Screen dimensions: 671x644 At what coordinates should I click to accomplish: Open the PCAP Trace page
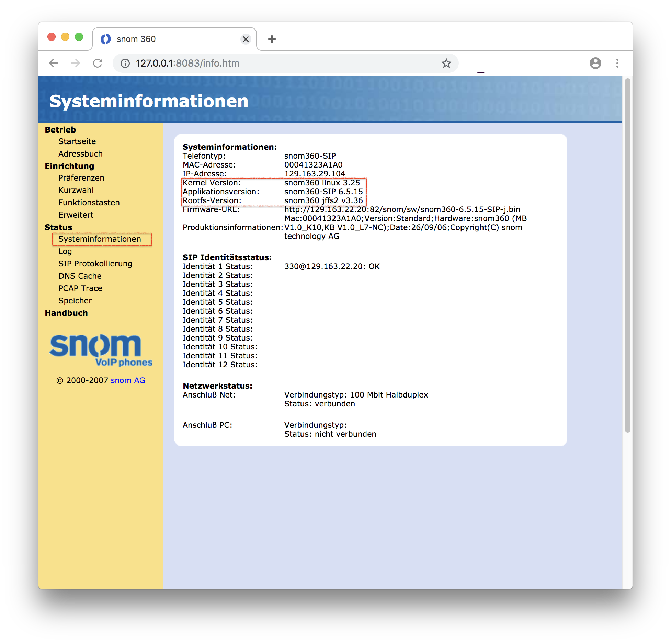pyautogui.click(x=80, y=288)
